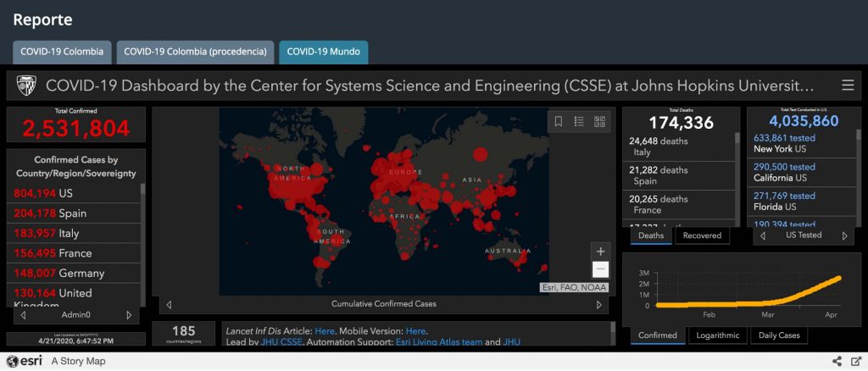
Task: Click the esri logo in footer
Action: pyautogui.click(x=25, y=362)
